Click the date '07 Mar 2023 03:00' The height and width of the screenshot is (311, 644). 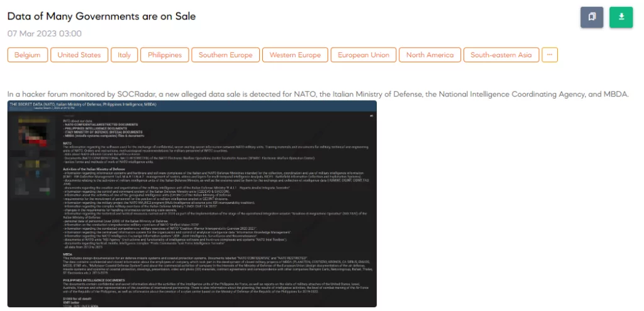(45, 34)
